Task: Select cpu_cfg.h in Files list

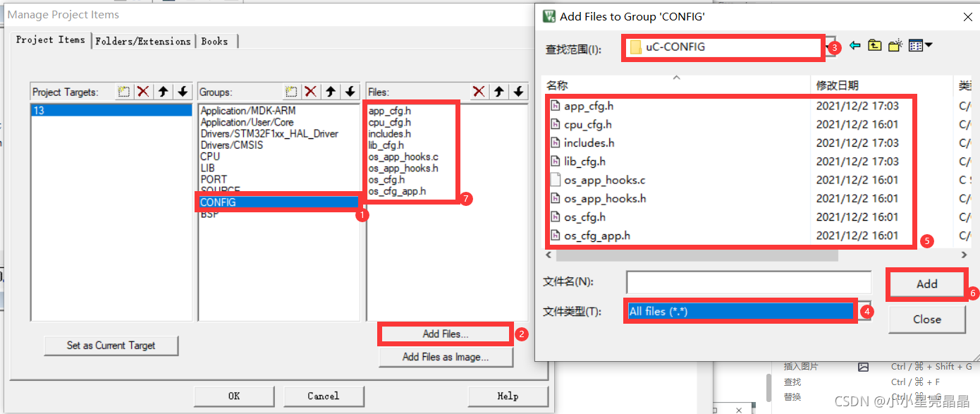Action: point(390,122)
